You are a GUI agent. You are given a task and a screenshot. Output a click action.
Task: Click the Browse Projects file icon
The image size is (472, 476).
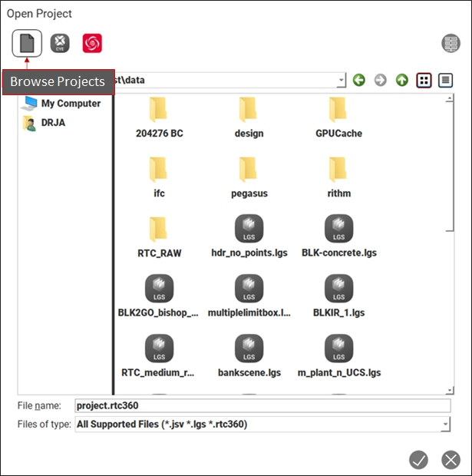[27, 44]
